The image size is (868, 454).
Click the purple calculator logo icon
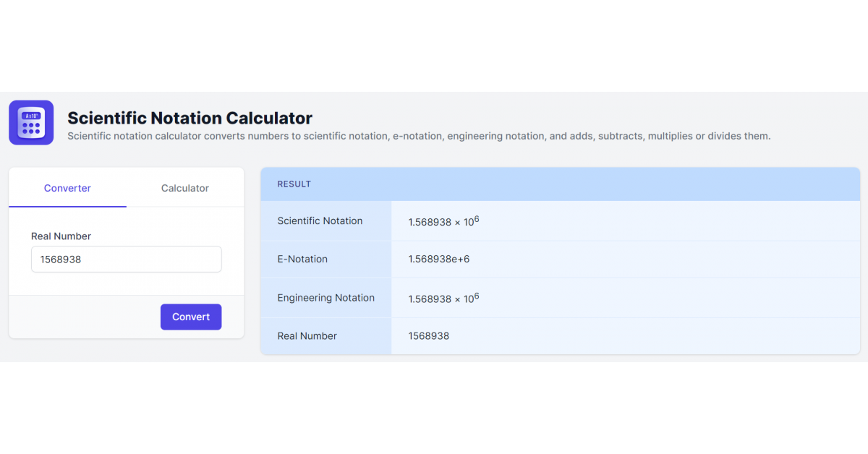tap(31, 122)
